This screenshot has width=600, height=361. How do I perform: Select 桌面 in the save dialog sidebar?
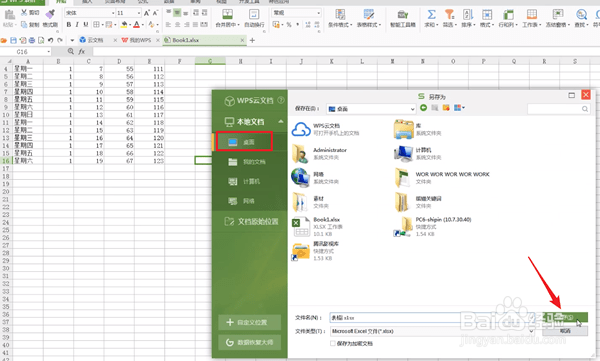click(x=244, y=142)
